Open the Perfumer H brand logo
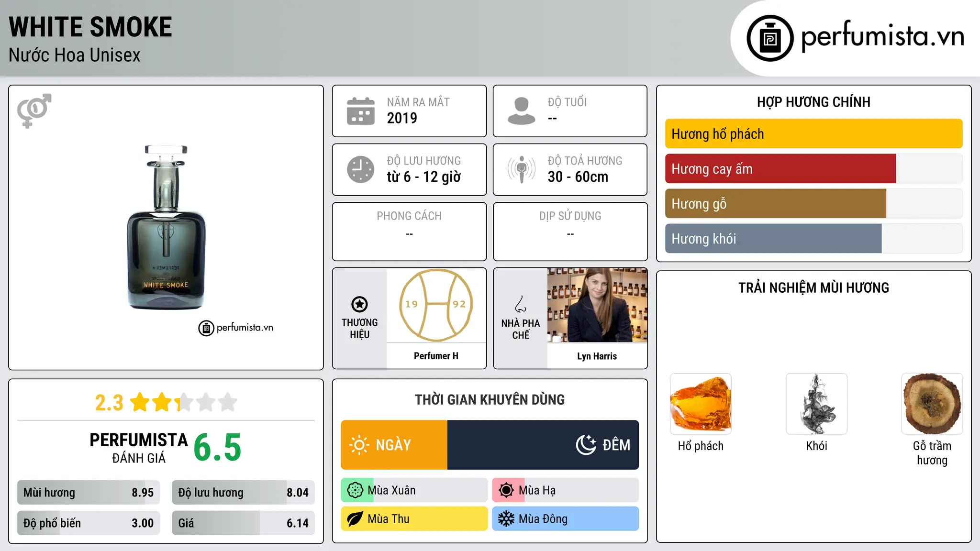 [436, 305]
